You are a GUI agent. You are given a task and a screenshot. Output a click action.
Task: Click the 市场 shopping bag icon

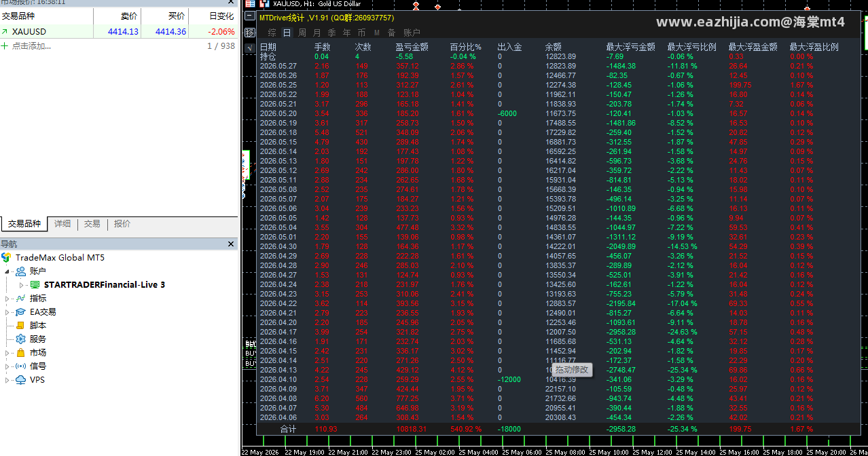[x=20, y=352]
